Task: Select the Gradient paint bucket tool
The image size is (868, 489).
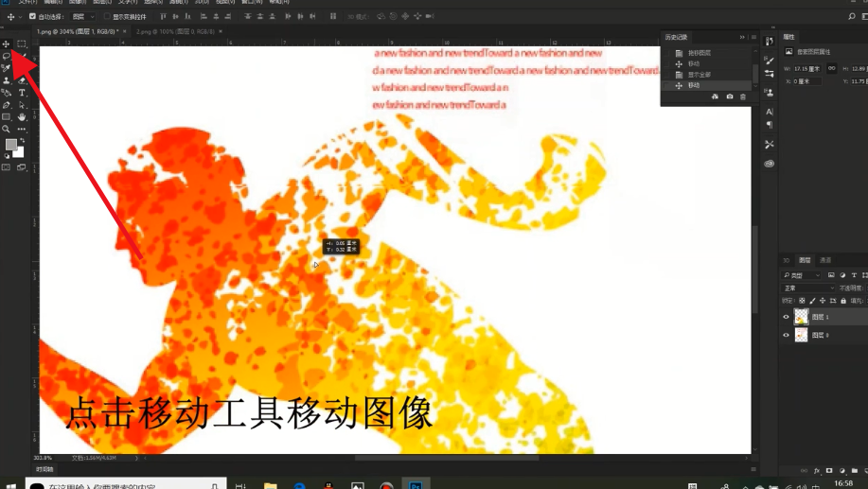Action: tap(6, 93)
